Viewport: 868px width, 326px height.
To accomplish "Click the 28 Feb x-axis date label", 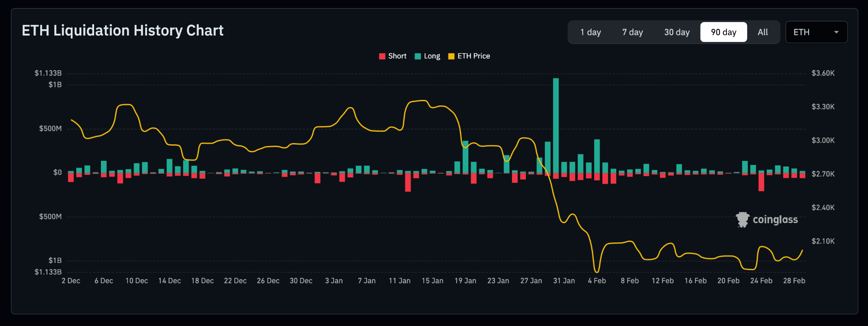I will click(794, 281).
